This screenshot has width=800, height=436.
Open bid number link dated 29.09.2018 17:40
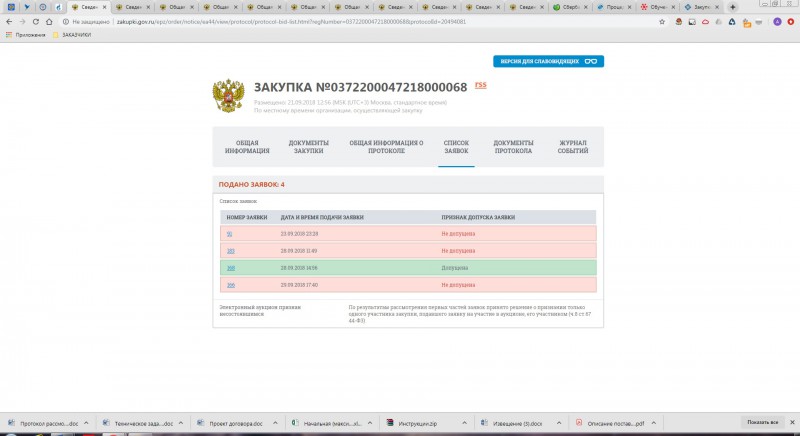pyautogui.click(x=231, y=285)
